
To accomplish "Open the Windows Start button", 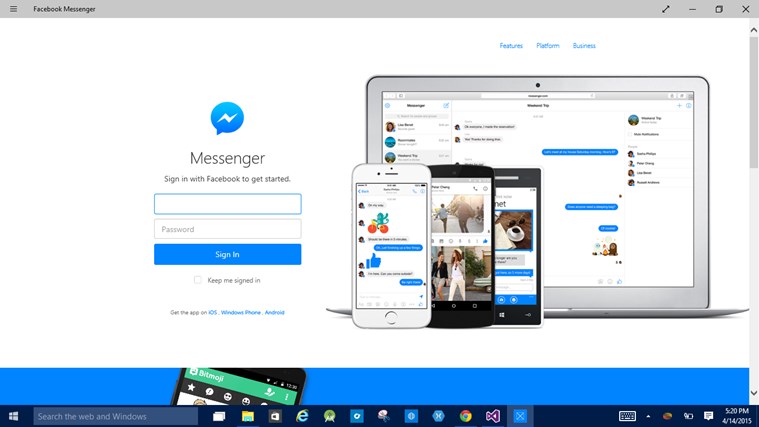I will coord(14,416).
